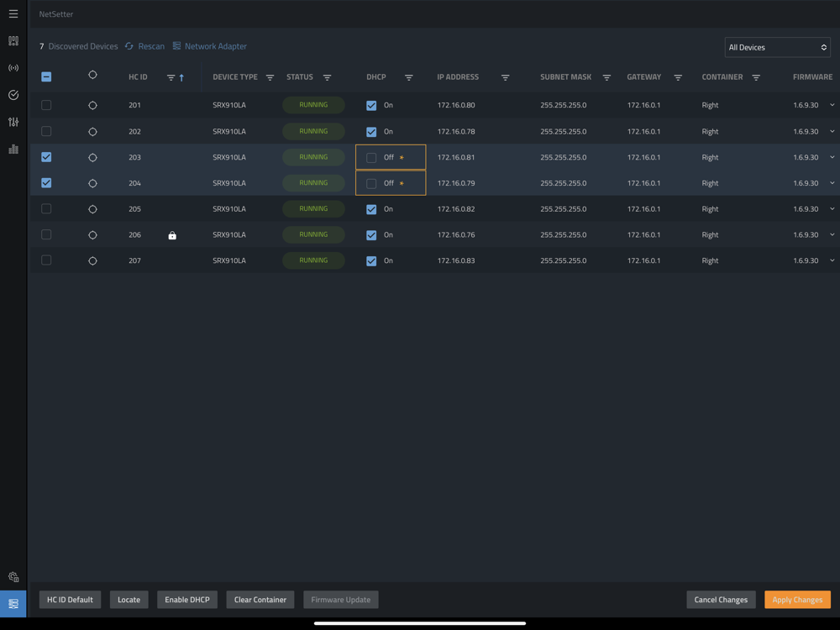Click the Rescan refresh icon
The image size is (840, 630).
pyautogui.click(x=129, y=46)
